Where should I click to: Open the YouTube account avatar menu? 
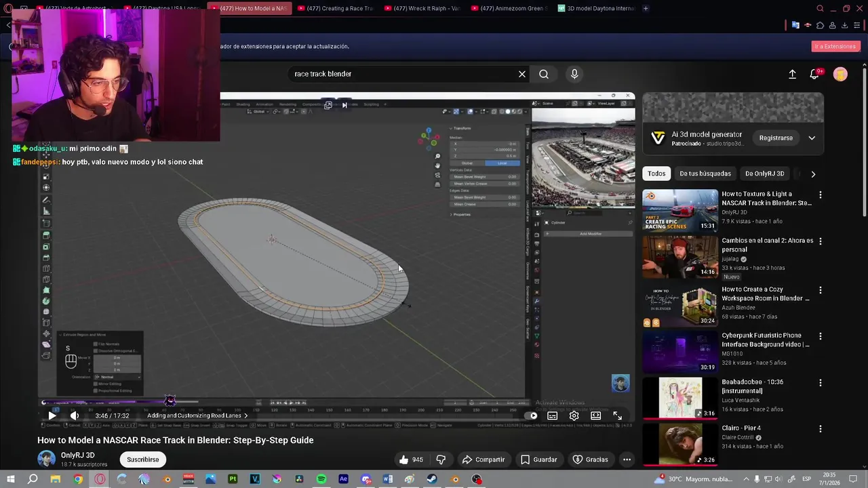point(840,74)
